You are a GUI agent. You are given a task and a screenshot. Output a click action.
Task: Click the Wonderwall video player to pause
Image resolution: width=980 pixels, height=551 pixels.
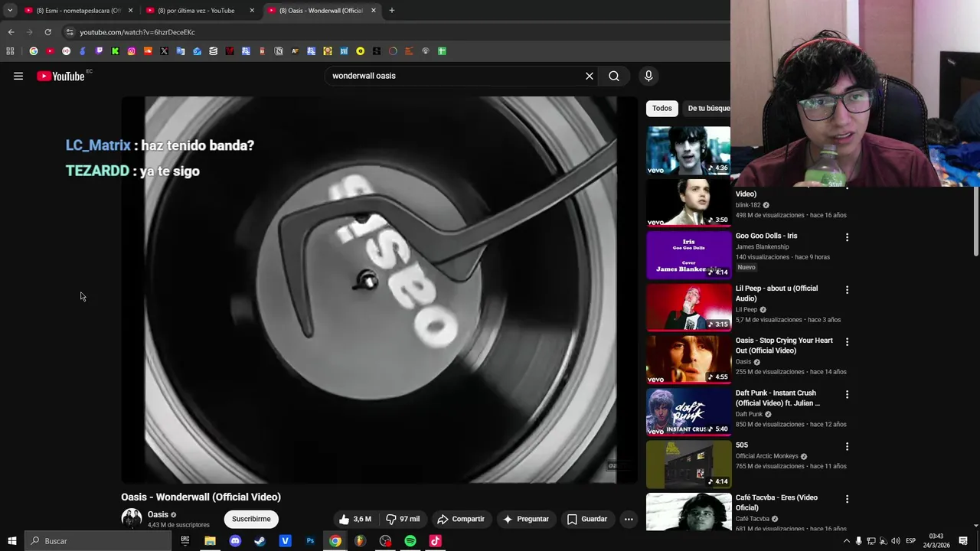pos(380,289)
